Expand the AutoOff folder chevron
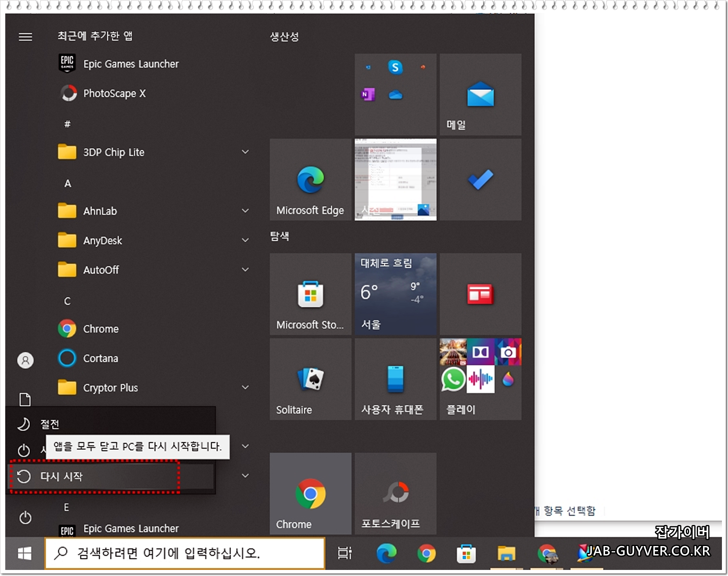This screenshot has width=728, height=576. pyautogui.click(x=245, y=270)
